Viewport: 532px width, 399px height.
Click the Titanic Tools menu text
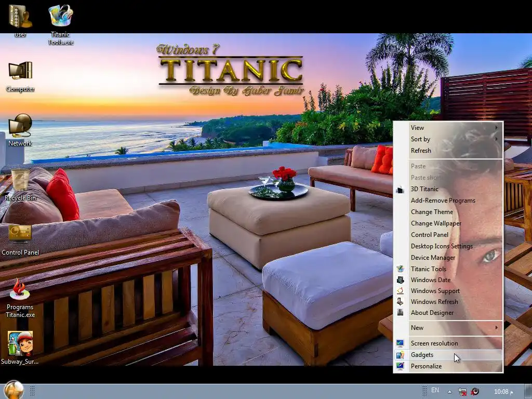point(429,269)
